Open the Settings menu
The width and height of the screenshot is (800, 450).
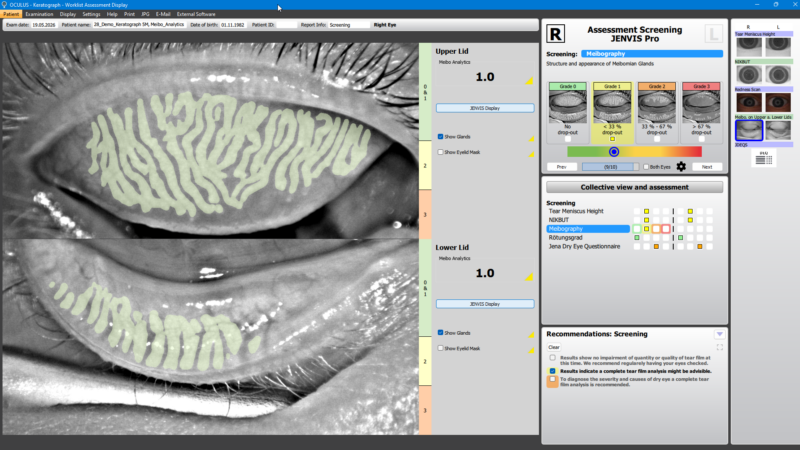click(x=91, y=14)
